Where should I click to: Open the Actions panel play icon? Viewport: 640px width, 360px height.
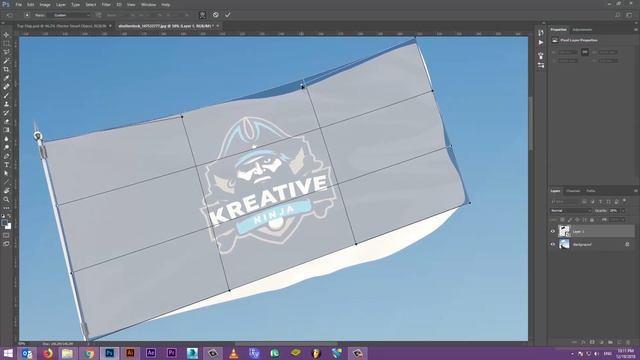[541, 42]
